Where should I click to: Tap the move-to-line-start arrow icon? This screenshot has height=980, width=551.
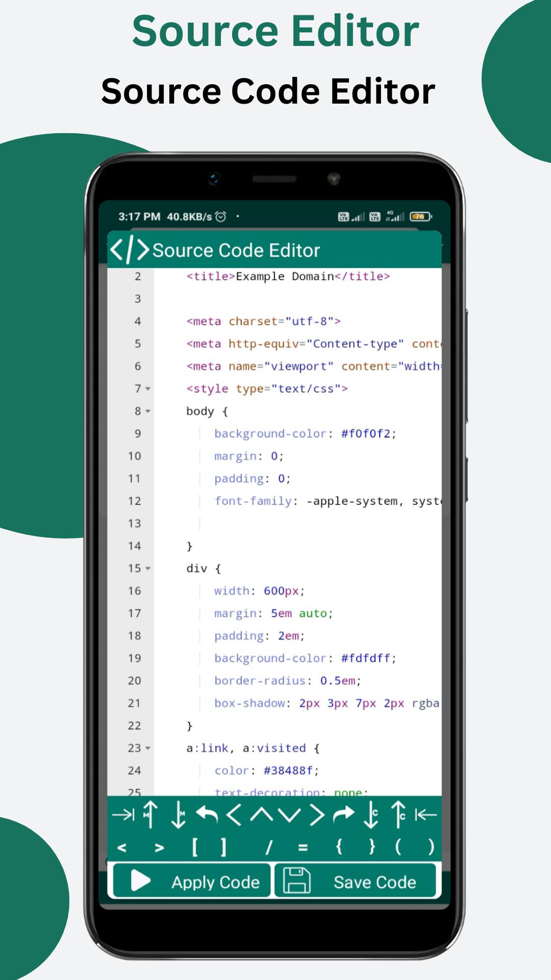[426, 815]
